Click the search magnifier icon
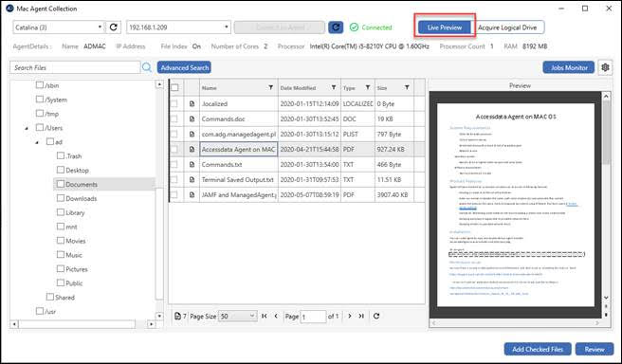This screenshot has height=364, width=622. point(147,67)
